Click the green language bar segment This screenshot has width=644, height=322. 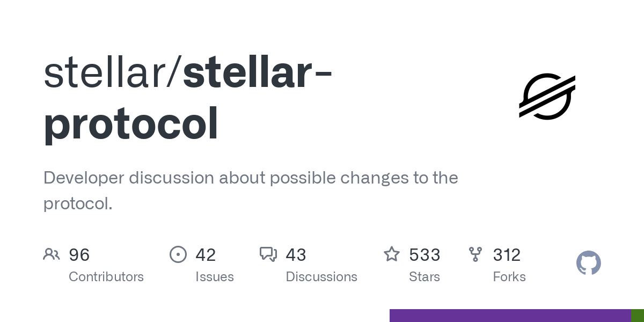638,316
